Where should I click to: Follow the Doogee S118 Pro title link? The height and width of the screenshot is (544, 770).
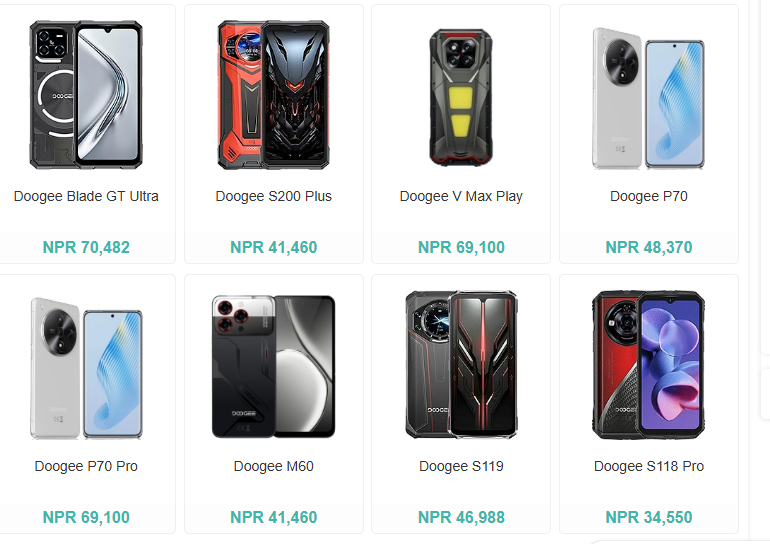pos(649,466)
